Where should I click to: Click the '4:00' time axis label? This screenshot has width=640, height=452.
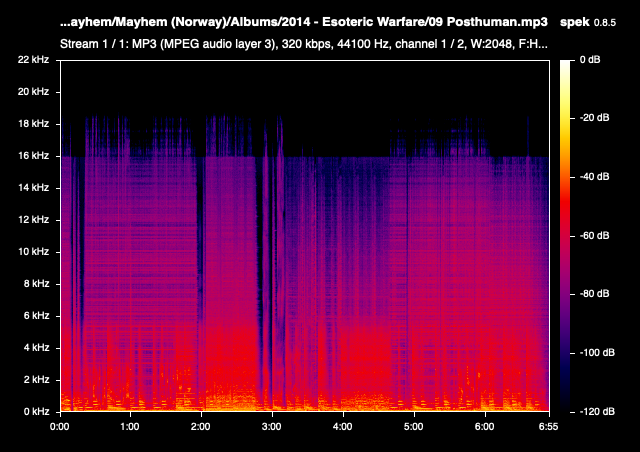[342, 427]
